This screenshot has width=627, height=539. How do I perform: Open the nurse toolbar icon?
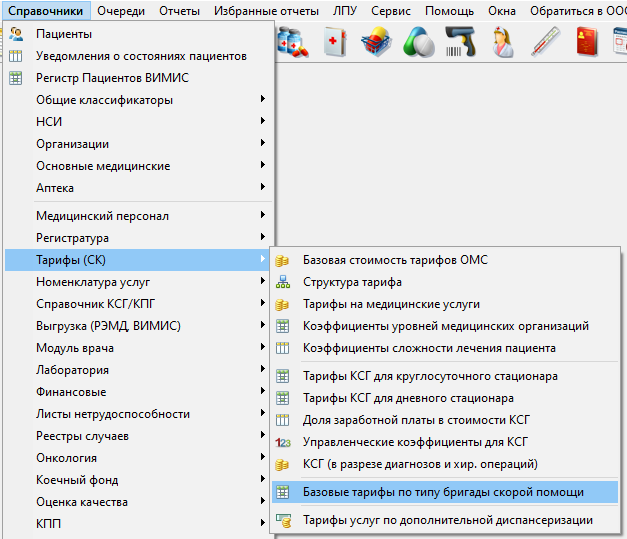point(503,42)
